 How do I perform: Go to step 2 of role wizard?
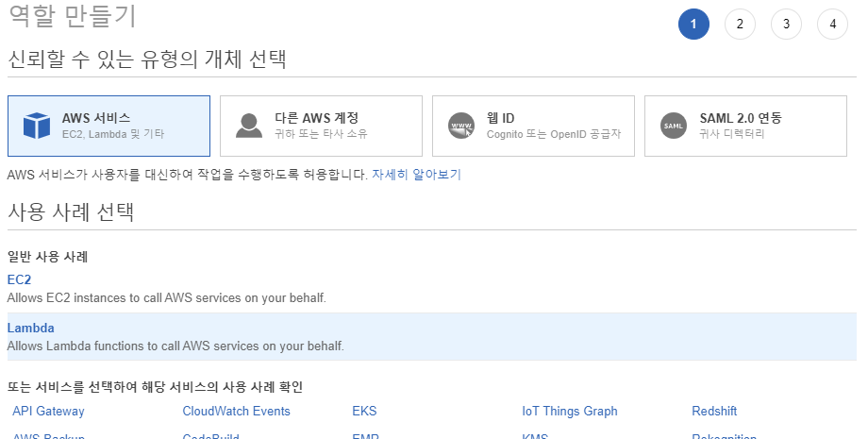click(x=740, y=24)
